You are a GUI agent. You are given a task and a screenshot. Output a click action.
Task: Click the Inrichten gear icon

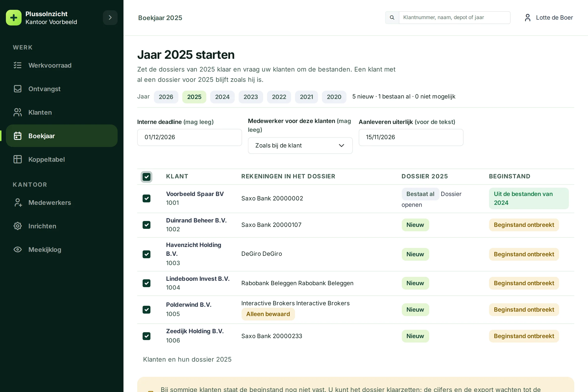[17, 226]
